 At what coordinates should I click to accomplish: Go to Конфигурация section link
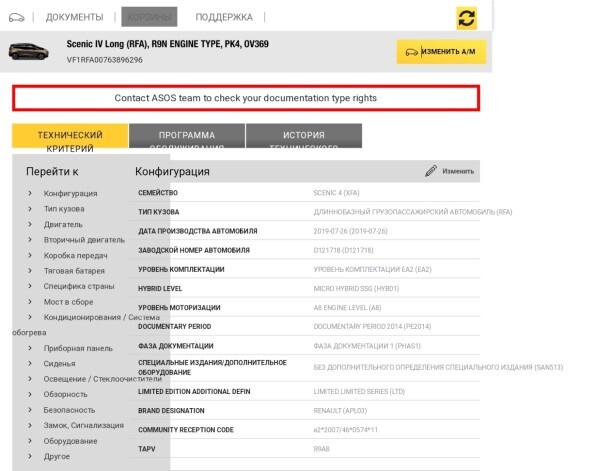[x=71, y=194]
